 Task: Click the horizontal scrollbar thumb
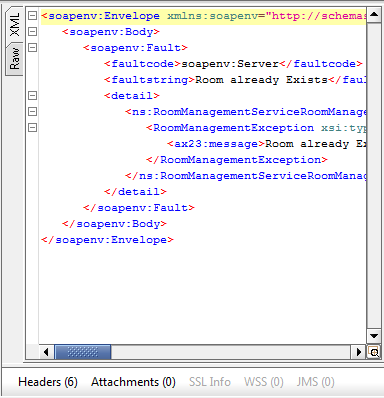point(83,352)
